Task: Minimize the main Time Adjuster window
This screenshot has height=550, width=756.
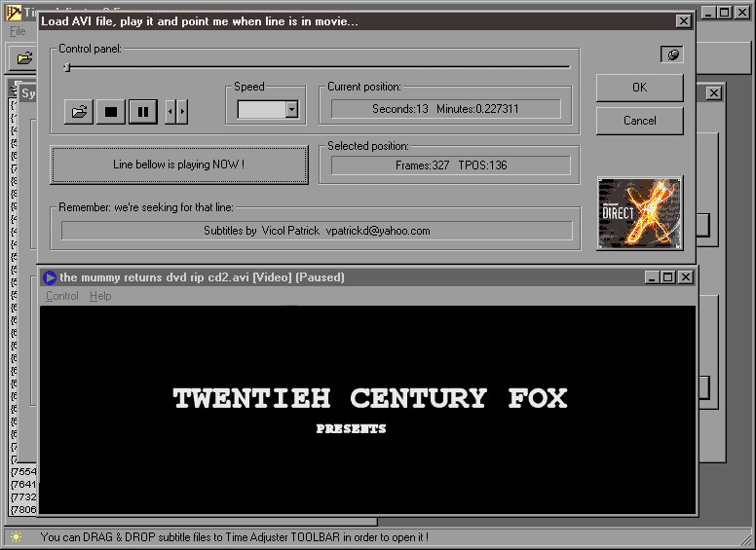Action: pyautogui.click(x=707, y=13)
